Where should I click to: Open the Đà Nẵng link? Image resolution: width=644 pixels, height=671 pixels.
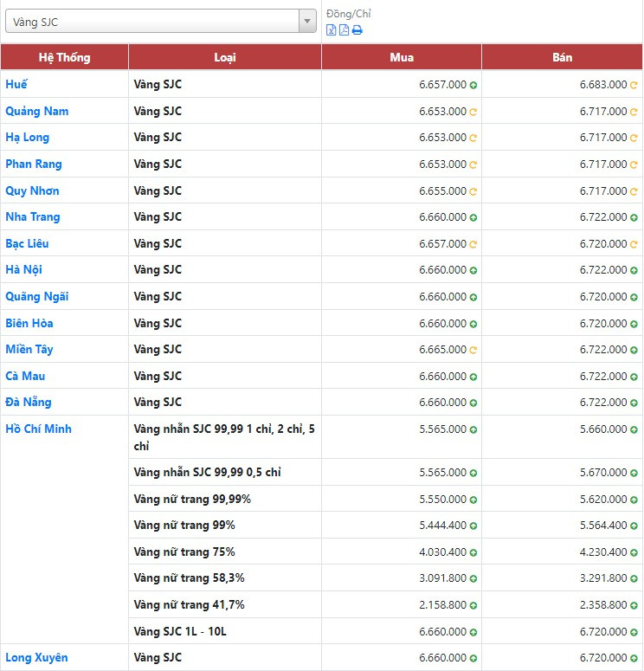point(29,403)
